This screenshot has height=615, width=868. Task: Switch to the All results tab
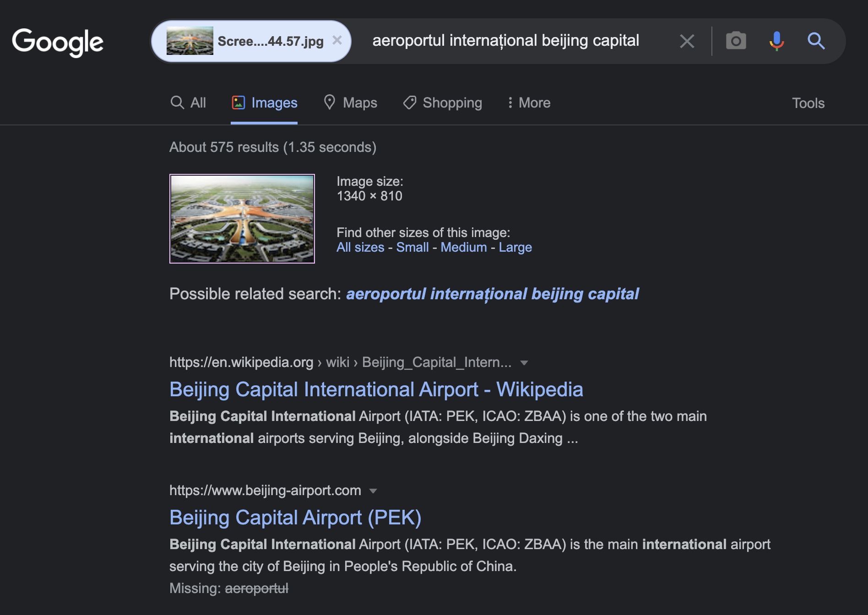pos(188,102)
